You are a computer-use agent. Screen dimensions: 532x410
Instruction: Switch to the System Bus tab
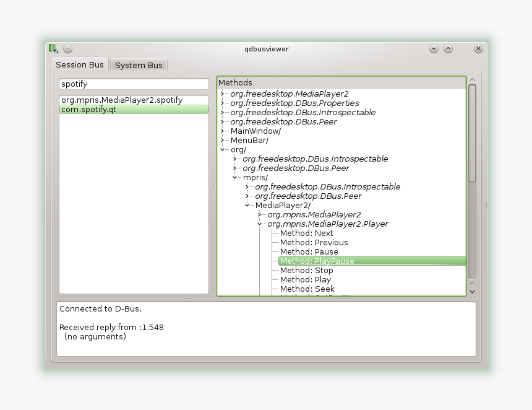[x=139, y=65]
